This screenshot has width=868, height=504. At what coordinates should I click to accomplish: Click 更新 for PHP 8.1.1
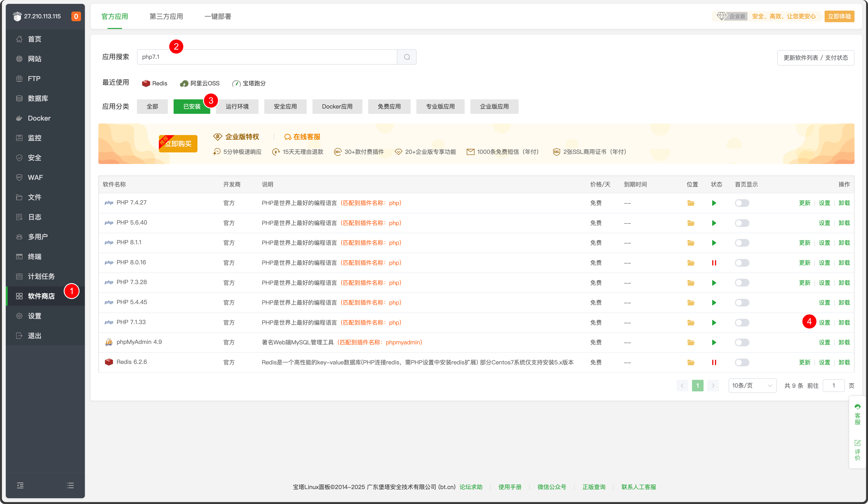(x=805, y=243)
